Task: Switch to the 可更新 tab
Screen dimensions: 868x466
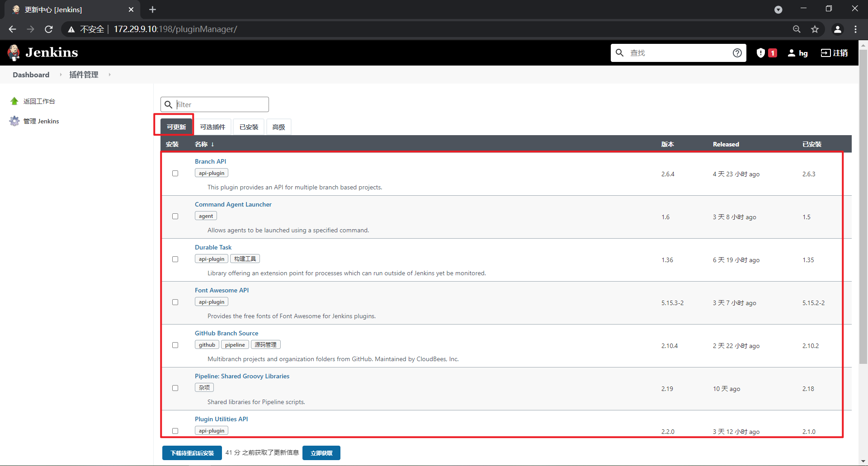Action: (176, 127)
